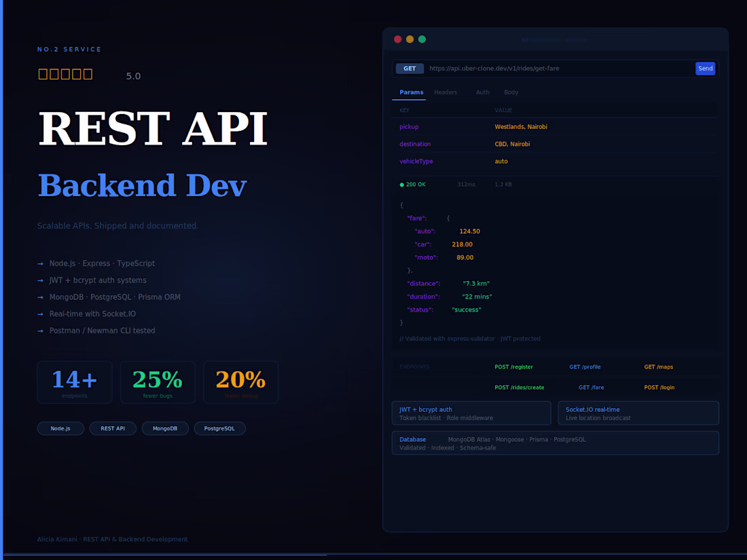Click the auto fare value 124.50
Viewport: 747px width, 560px height.
[469, 231]
